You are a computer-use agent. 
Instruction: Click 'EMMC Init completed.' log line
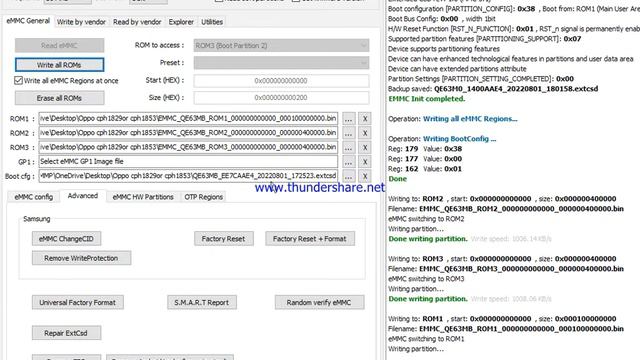point(427,99)
